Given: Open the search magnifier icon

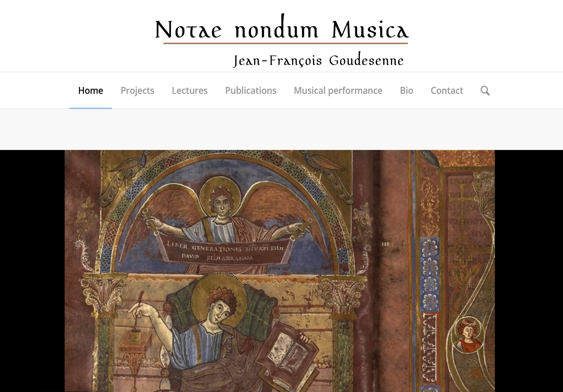Looking at the screenshot, I should click(485, 91).
